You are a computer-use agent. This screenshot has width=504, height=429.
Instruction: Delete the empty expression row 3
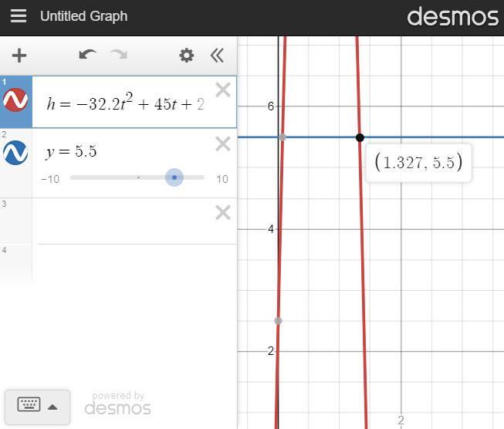(x=223, y=212)
